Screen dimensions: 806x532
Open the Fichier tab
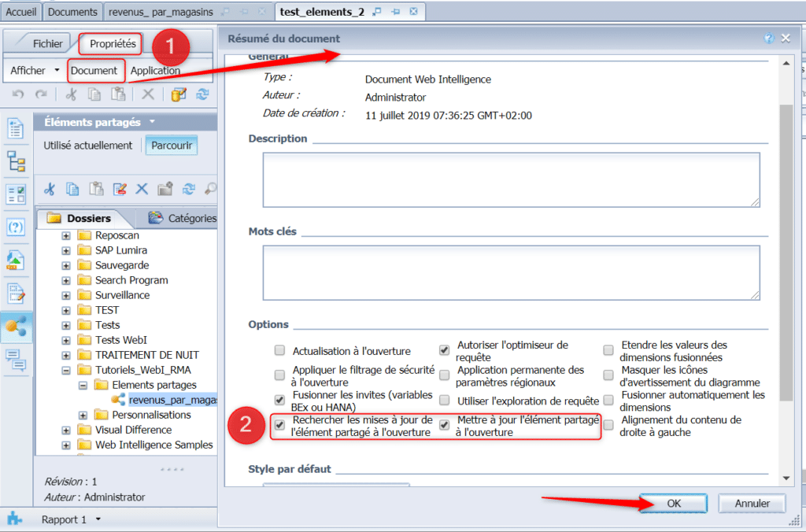pyautogui.click(x=48, y=44)
